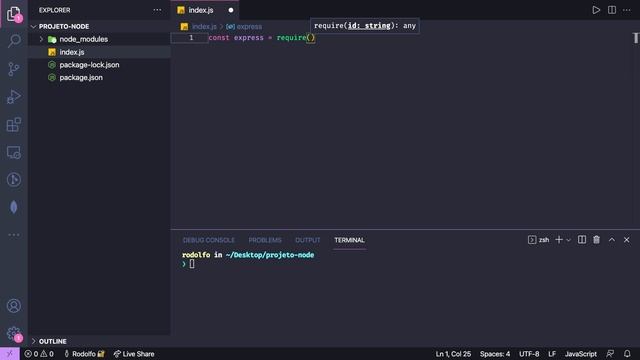The width and height of the screenshot is (640, 360).
Task: Run the code with the play icon
Action: (x=596, y=10)
